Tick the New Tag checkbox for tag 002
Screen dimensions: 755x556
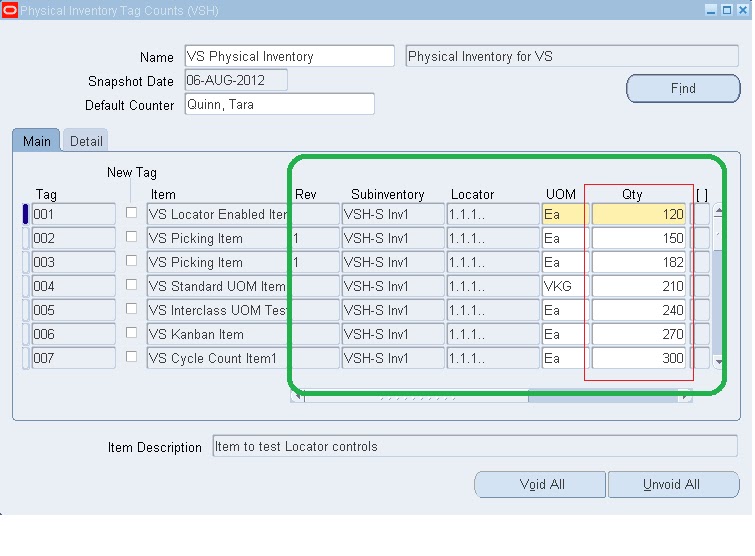coord(131,237)
